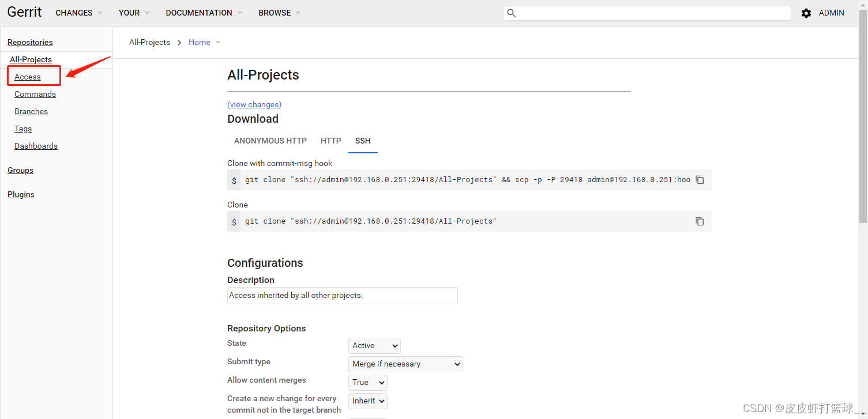
Task: Open Allow content merges dropdown
Action: click(367, 383)
